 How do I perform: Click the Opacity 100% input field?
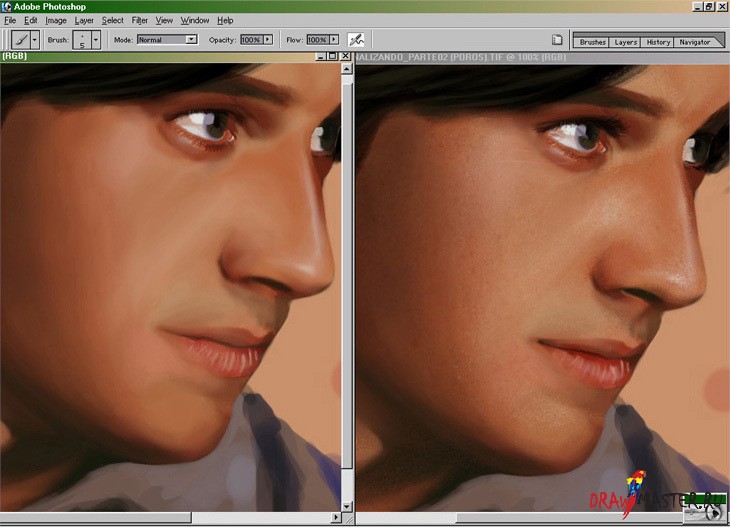click(252, 40)
